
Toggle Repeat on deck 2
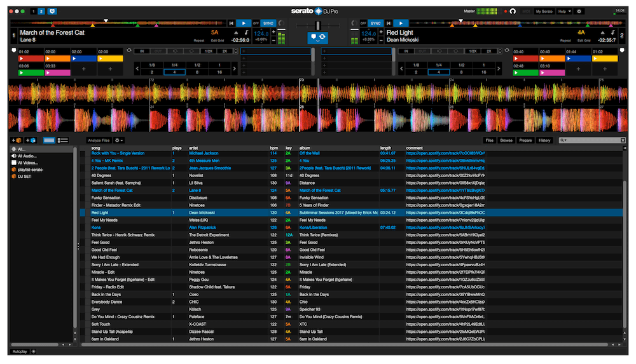point(565,41)
